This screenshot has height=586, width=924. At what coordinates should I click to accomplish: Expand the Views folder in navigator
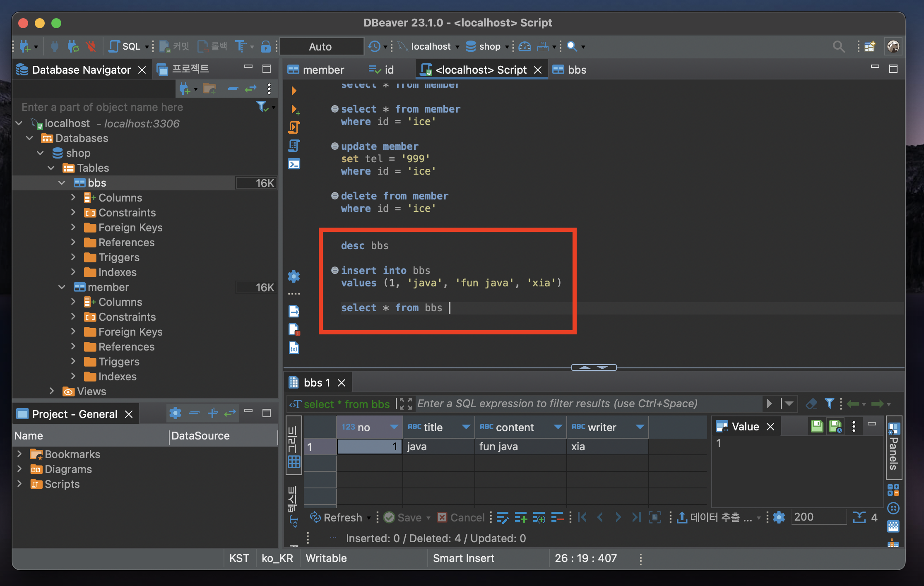(51, 391)
